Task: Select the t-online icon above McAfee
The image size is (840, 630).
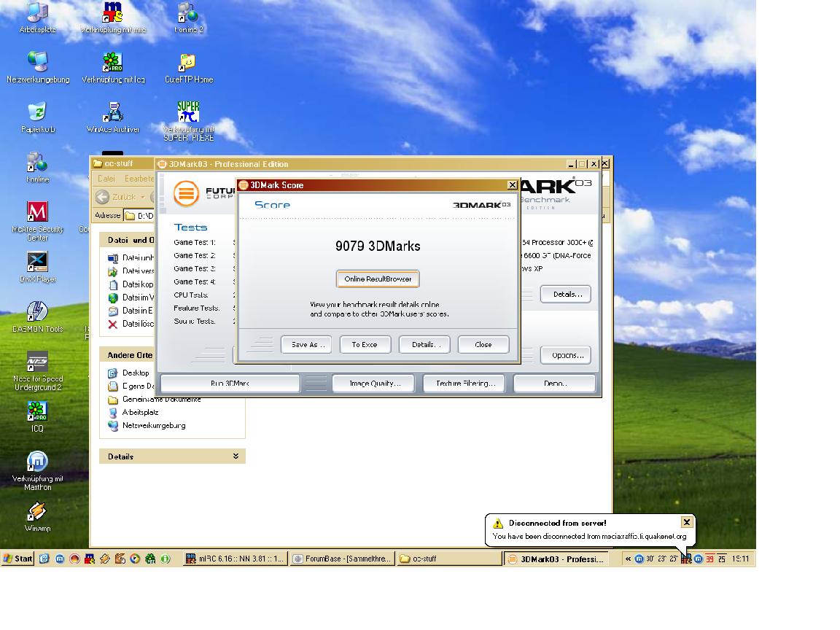Action: point(37,167)
